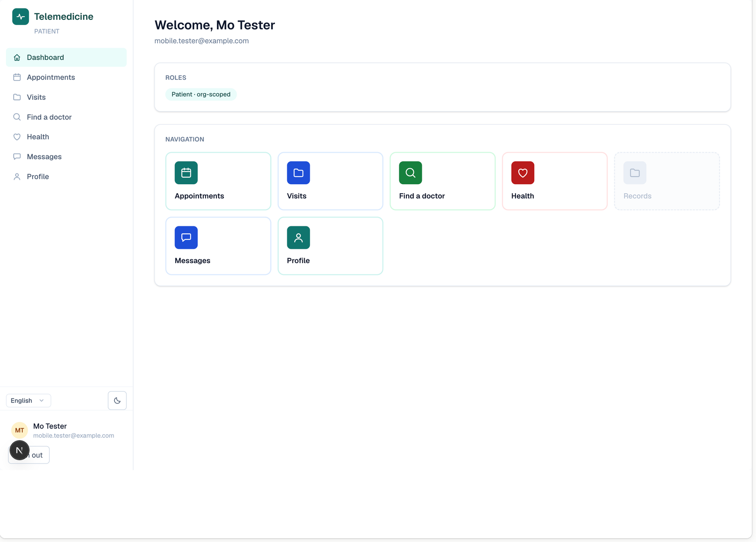Click the gray folder icon on Records card
Image resolution: width=756 pixels, height=542 pixels.
pos(635,173)
